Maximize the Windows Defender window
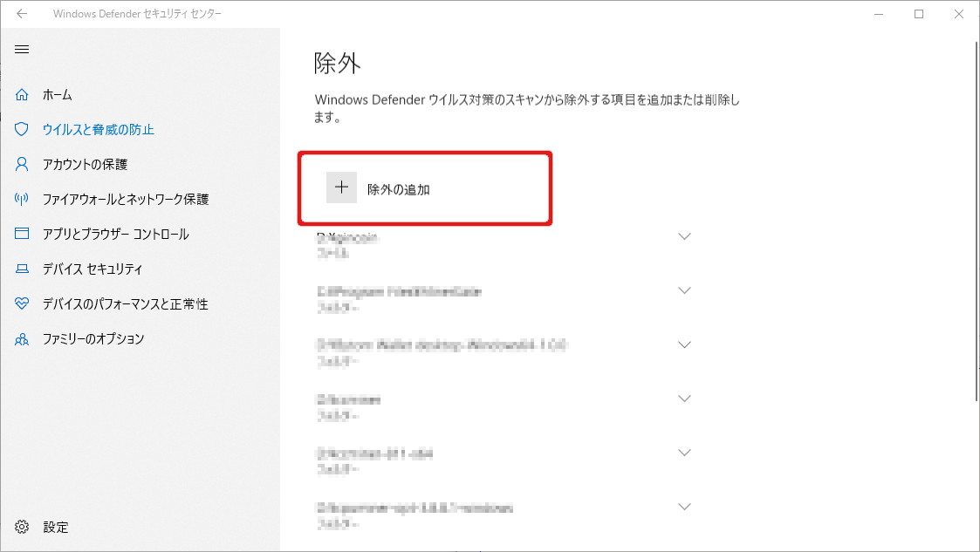 [x=919, y=14]
